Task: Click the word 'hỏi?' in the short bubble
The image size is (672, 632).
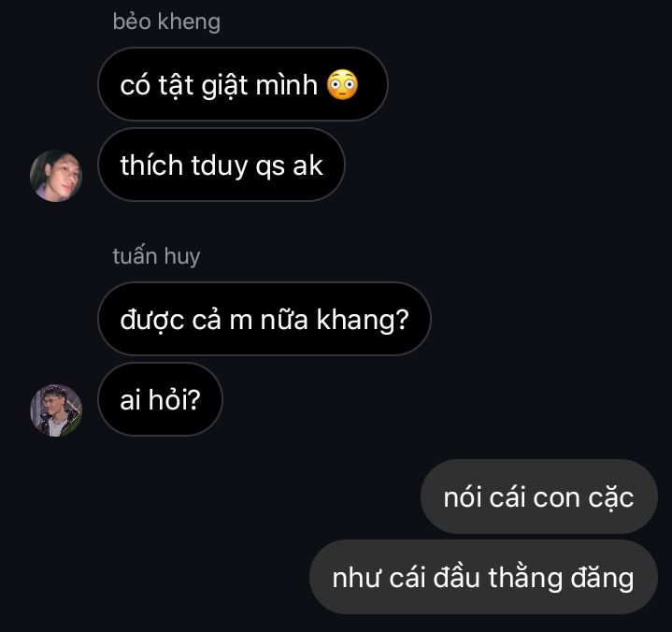Action: pos(175,399)
